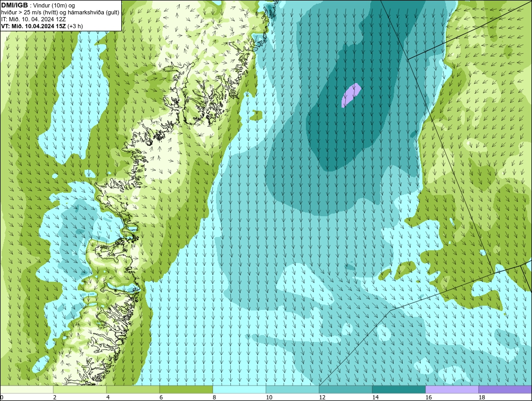
Task: Click the legend scale label "18"
Action: tap(482, 397)
